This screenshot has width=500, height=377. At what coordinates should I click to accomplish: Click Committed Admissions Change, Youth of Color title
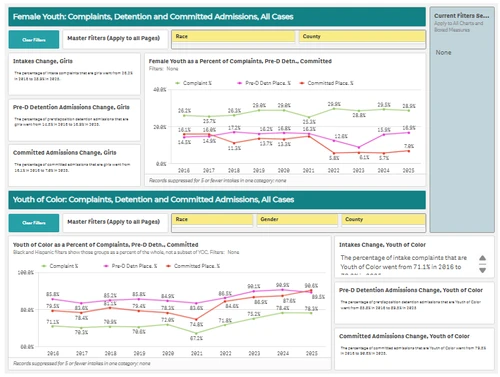[x=404, y=336]
